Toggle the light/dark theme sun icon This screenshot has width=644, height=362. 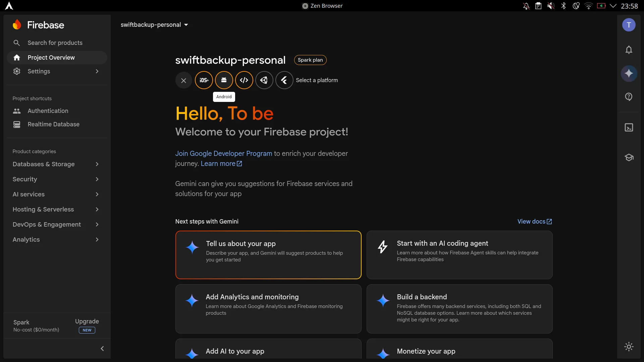click(629, 347)
